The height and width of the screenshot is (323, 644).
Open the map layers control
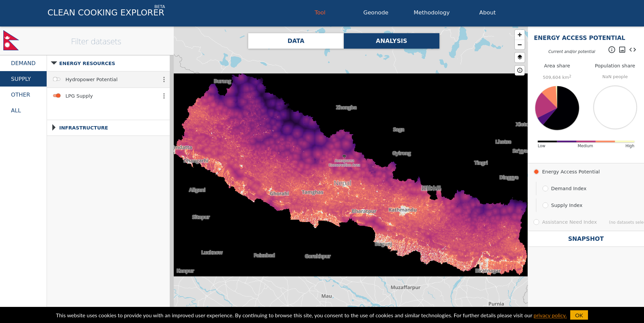(x=520, y=57)
